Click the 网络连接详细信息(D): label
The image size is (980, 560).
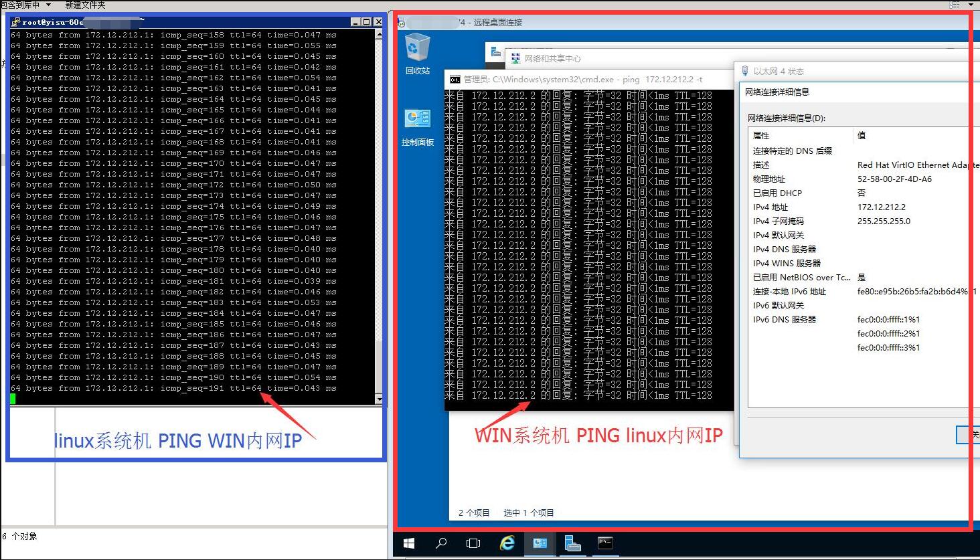coord(786,118)
